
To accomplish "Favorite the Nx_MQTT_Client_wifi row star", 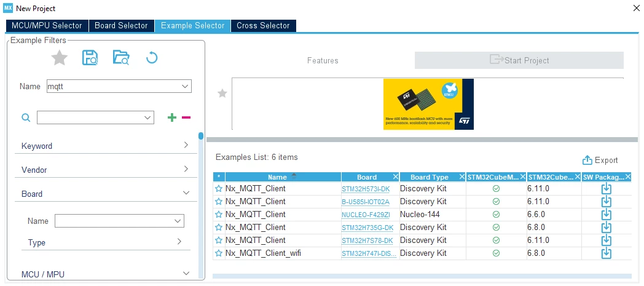I will pos(219,253).
